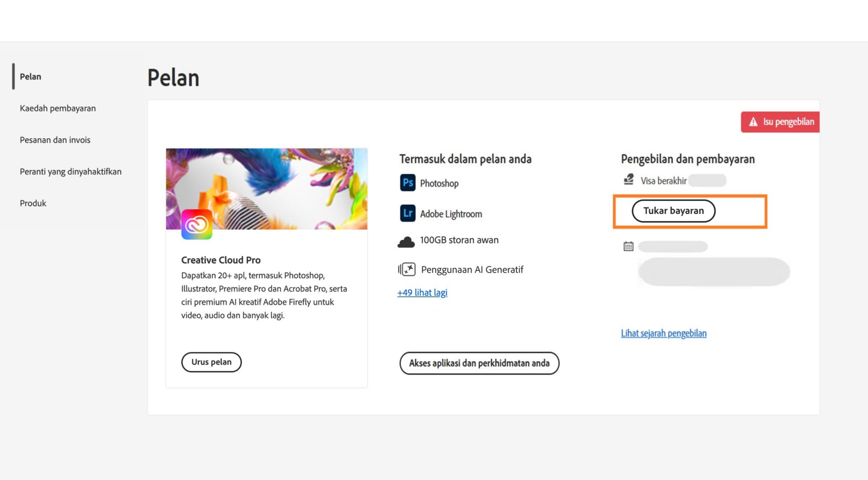The width and height of the screenshot is (868, 480).
Task: Expand +49 lihat lagi to see more apps
Action: pyautogui.click(x=422, y=292)
